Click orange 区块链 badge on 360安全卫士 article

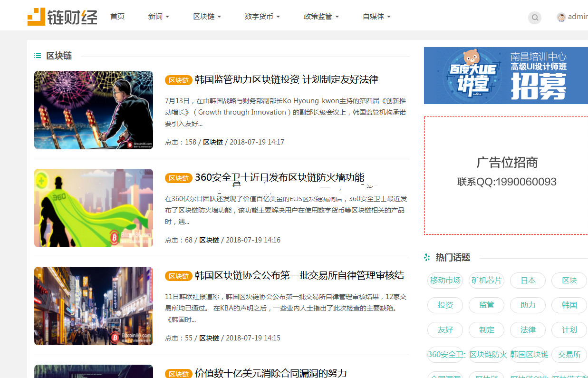[x=179, y=178]
